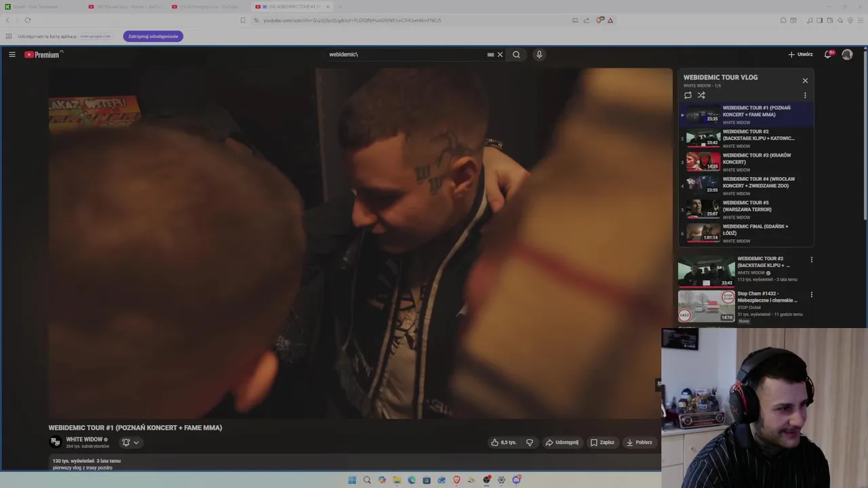Play WEBIDEMIC TOUR #4 (Wrocław koncert)

746,186
